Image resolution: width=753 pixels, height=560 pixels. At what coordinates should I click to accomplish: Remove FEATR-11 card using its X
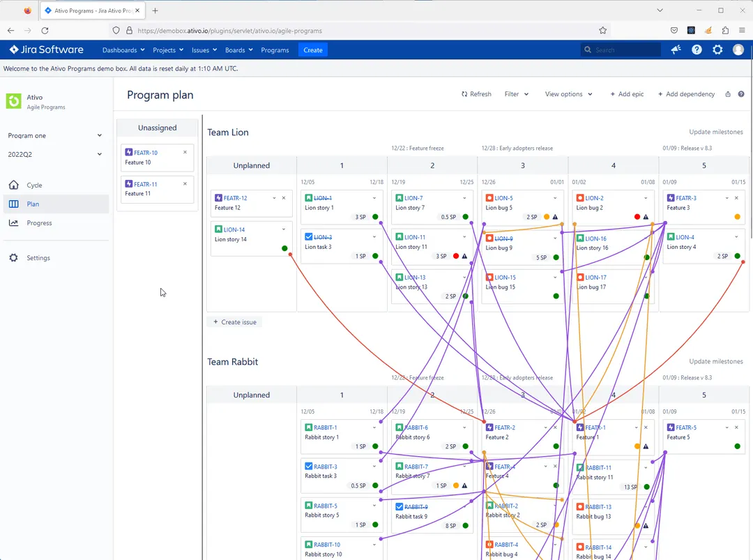(185, 183)
